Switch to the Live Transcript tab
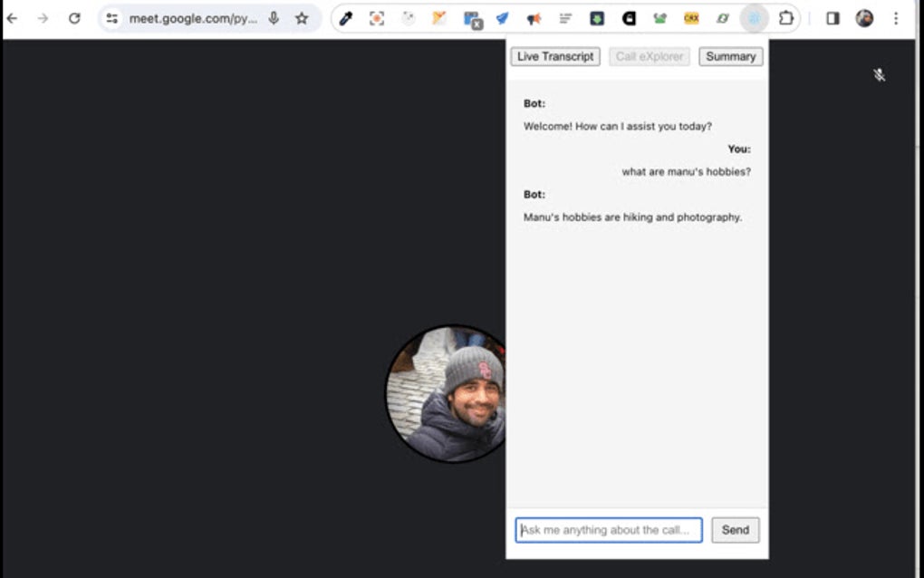Image resolution: width=924 pixels, height=578 pixels. [x=555, y=56]
